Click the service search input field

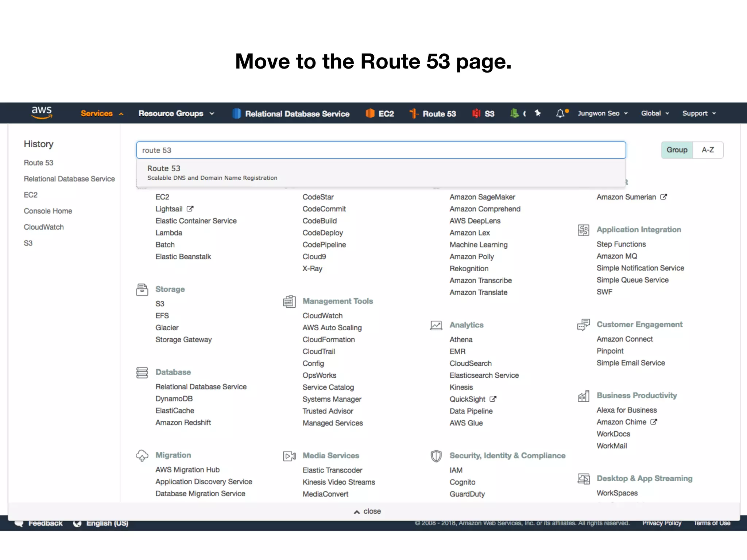coord(381,150)
